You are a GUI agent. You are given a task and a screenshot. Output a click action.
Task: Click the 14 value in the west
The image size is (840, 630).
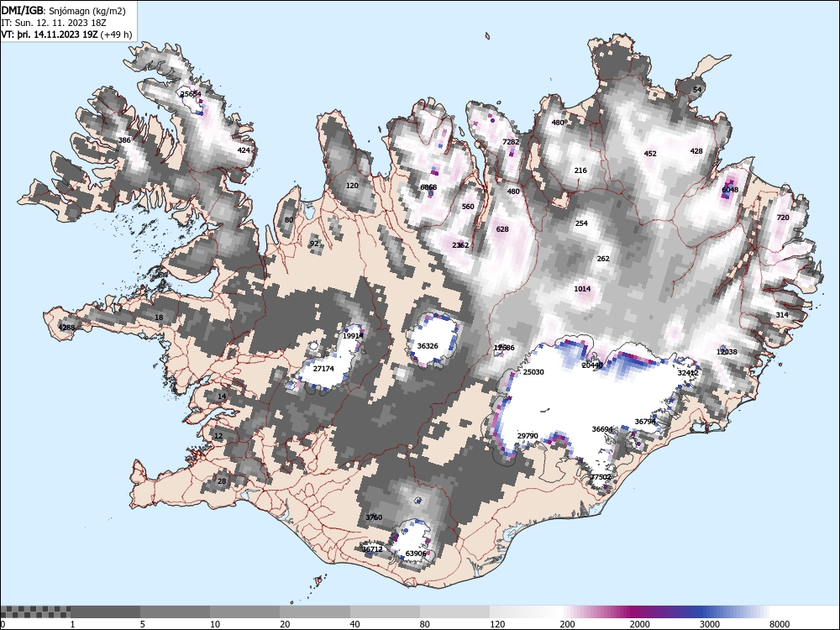point(222,397)
